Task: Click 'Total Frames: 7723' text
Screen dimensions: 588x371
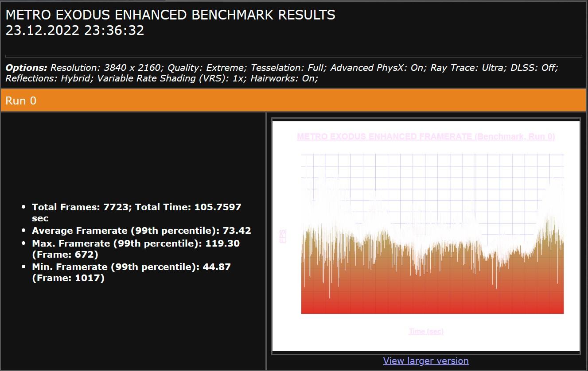Action: pyautogui.click(x=81, y=207)
